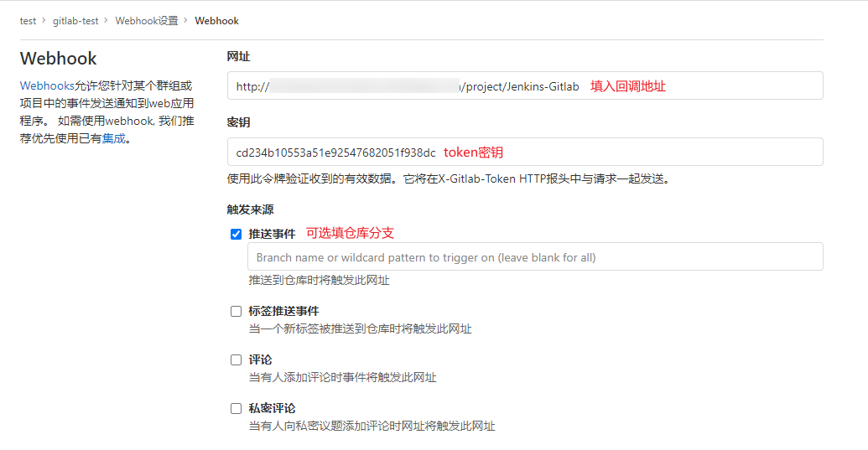Open the 集成 integrations link
Screen dimensions: 868x450
114,139
